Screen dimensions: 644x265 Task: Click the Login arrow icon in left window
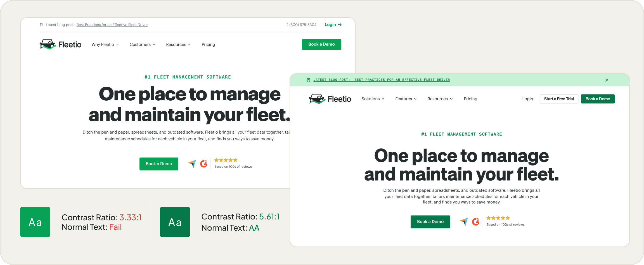340,25
